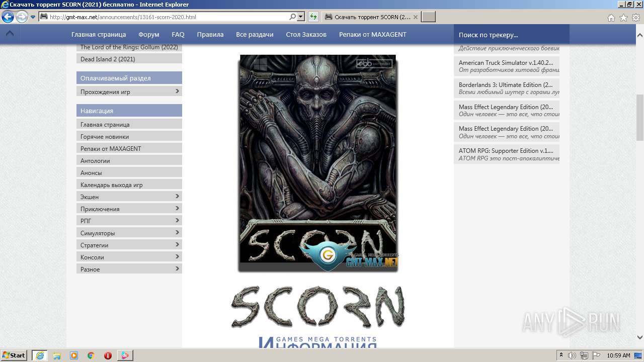This screenshot has height=362, width=644.
Task: Open first Mass Effect Legendary Edition entry
Action: (x=507, y=110)
